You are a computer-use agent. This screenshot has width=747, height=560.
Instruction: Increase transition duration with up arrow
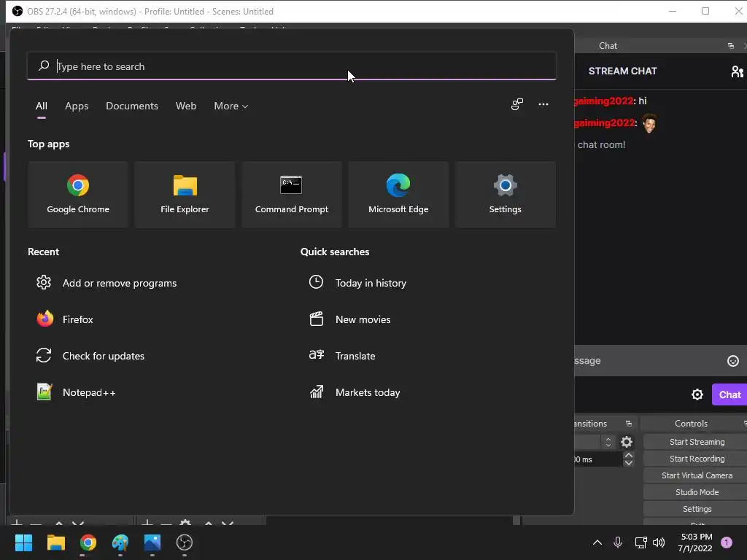628,455
